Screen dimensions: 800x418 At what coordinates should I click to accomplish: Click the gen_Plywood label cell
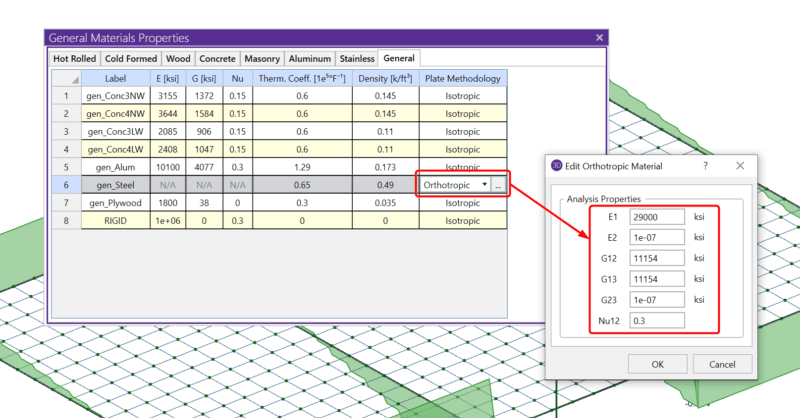coord(111,203)
